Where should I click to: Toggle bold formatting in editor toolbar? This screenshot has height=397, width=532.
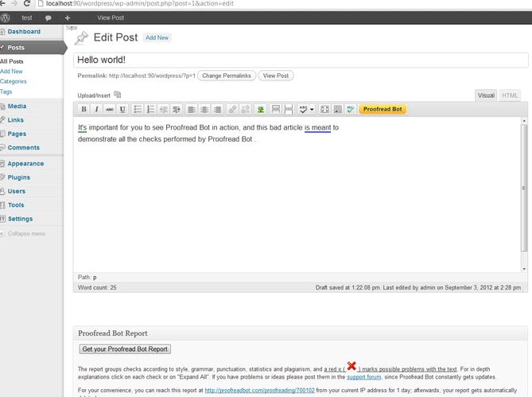tap(83, 109)
